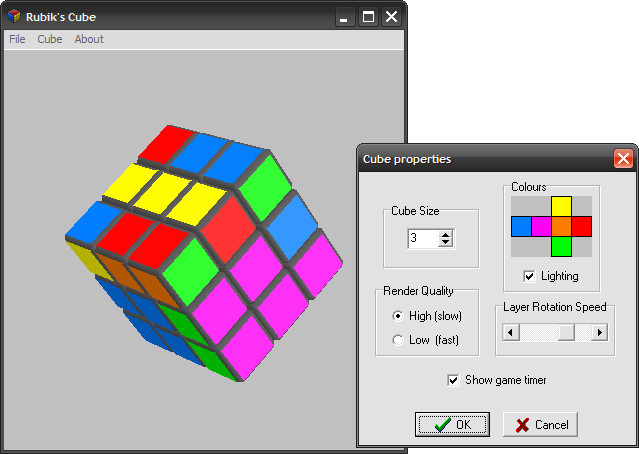Viewport: 639px width, 454px height.
Task: Decrease the cube size with the down arrow
Action: tap(445, 242)
